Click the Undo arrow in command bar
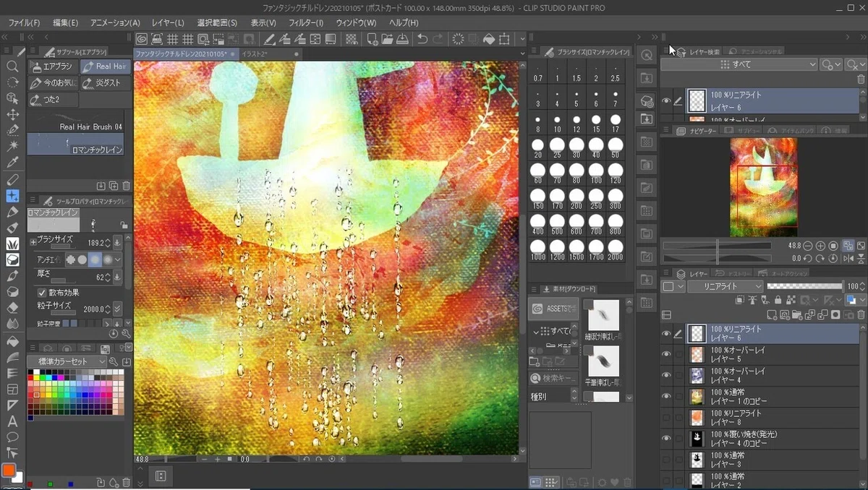 [422, 39]
